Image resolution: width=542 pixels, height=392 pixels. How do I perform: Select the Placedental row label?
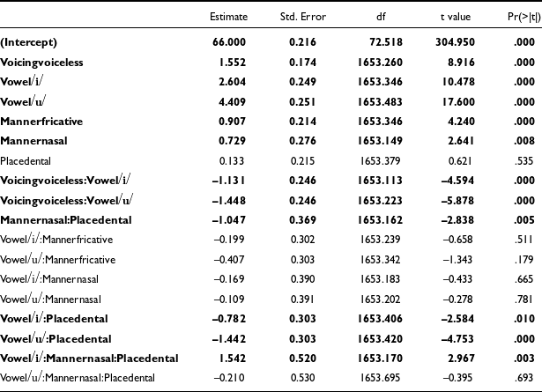[x=26, y=162]
